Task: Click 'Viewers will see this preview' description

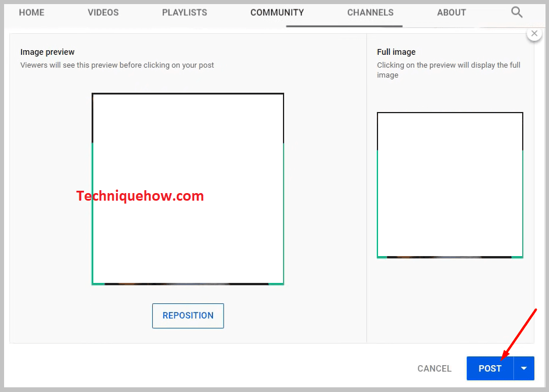Action: pyautogui.click(x=117, y=65)
